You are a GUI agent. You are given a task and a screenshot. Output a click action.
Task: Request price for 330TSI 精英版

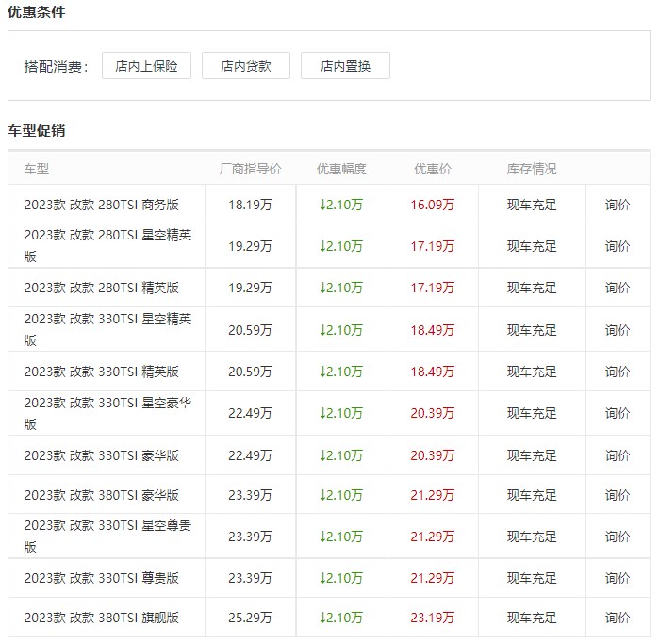coord(618,372)
